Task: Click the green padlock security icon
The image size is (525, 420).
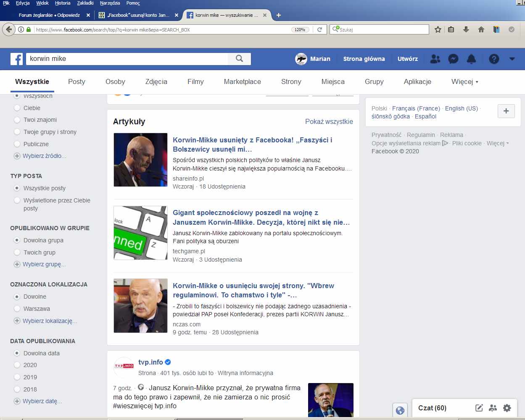Action: tap(29, 29)
